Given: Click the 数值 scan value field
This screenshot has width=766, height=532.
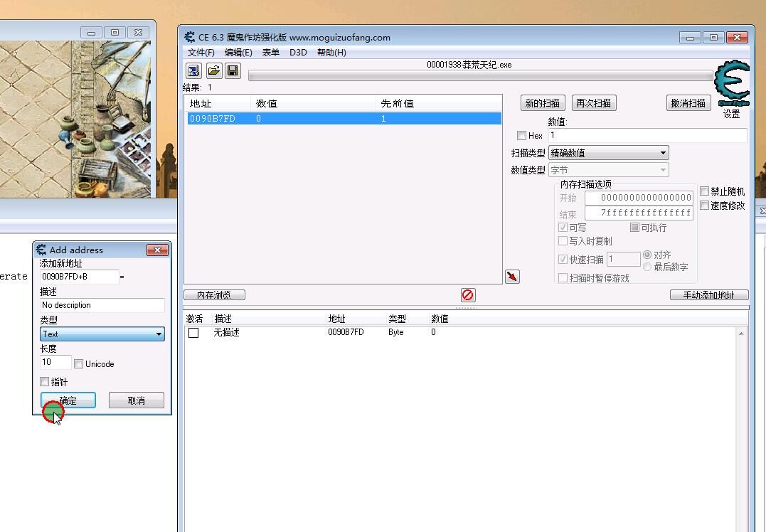Looking at the screenshot, I should [648, 135].
